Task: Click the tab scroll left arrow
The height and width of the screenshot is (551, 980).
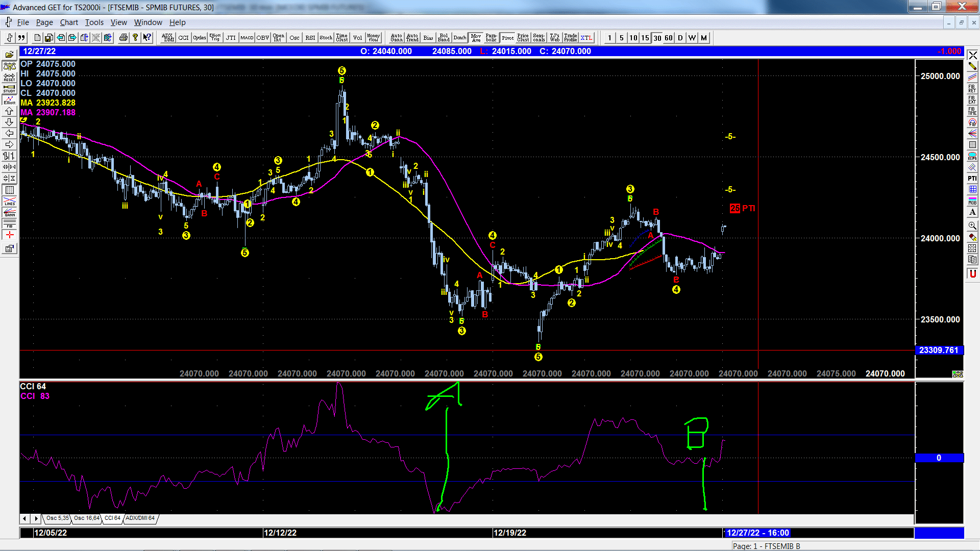Action: coord(24,518)
